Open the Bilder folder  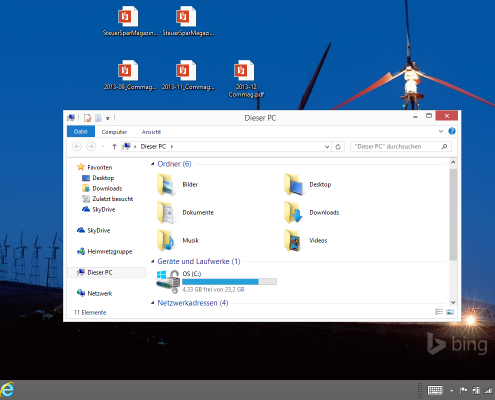click(x=177, y=184)
